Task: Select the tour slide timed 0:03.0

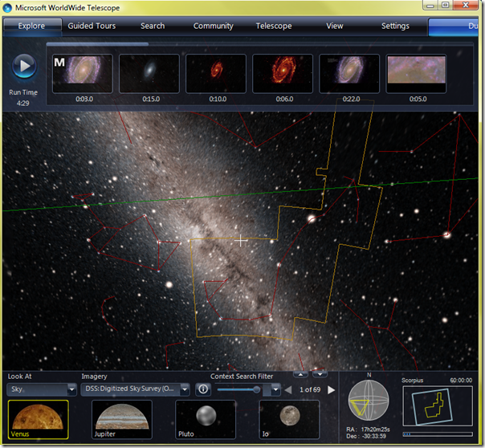Action: coord(83,74)
